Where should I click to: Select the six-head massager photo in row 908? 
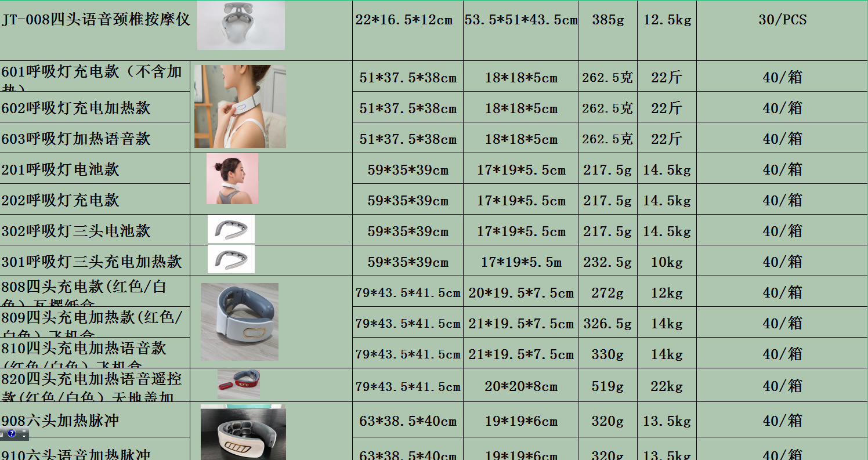pyautogui.click(x=243, y=432)
